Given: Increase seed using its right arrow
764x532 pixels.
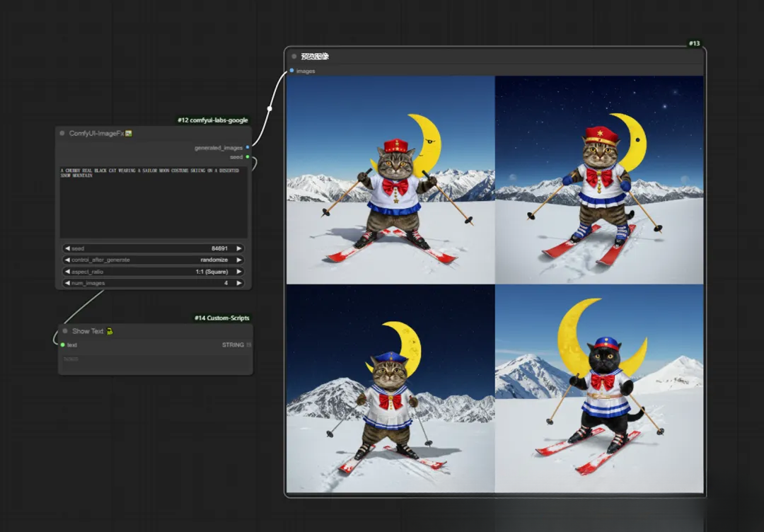Looking at the screenshot, I should click(238, 248).
